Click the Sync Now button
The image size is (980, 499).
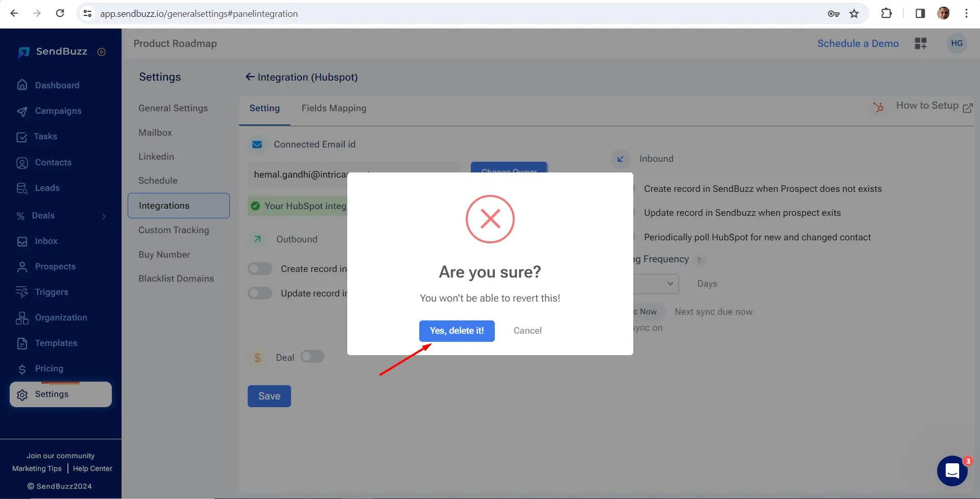(x=649, y=312)
